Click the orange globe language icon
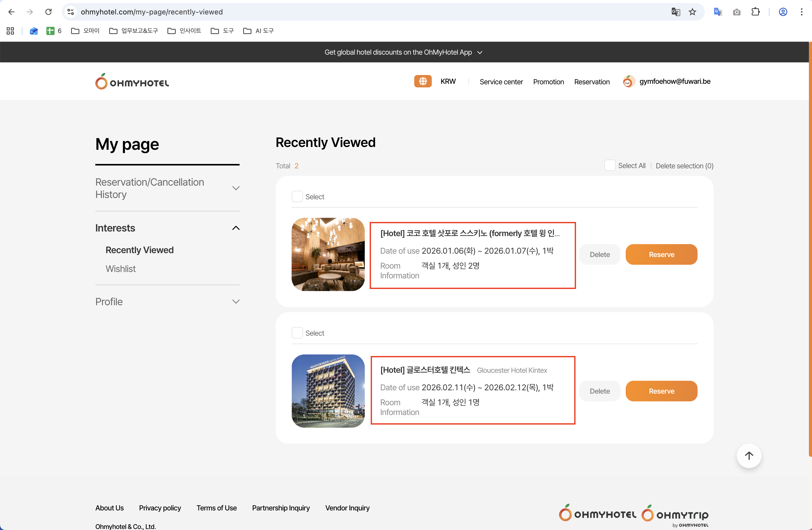Screen dimensions: 812x530 click(422, 81)
